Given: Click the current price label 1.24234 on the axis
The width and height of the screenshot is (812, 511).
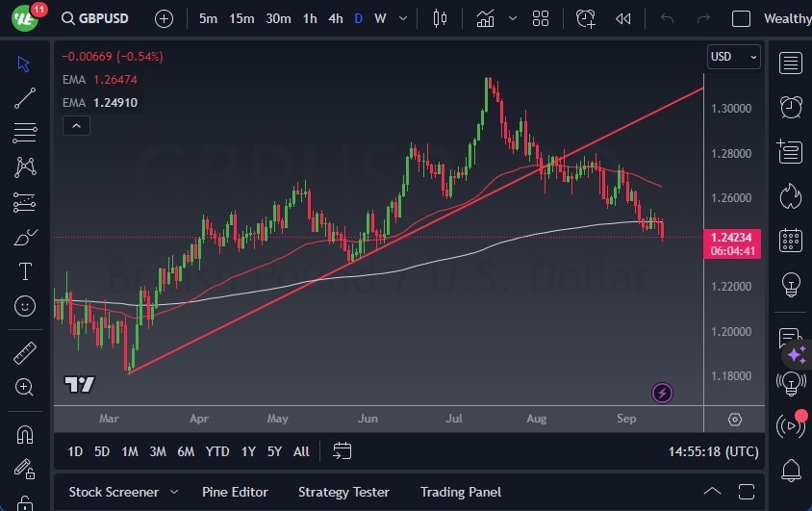Looking at the screenshot, I should pyautogui.click(x=733, y=237).
